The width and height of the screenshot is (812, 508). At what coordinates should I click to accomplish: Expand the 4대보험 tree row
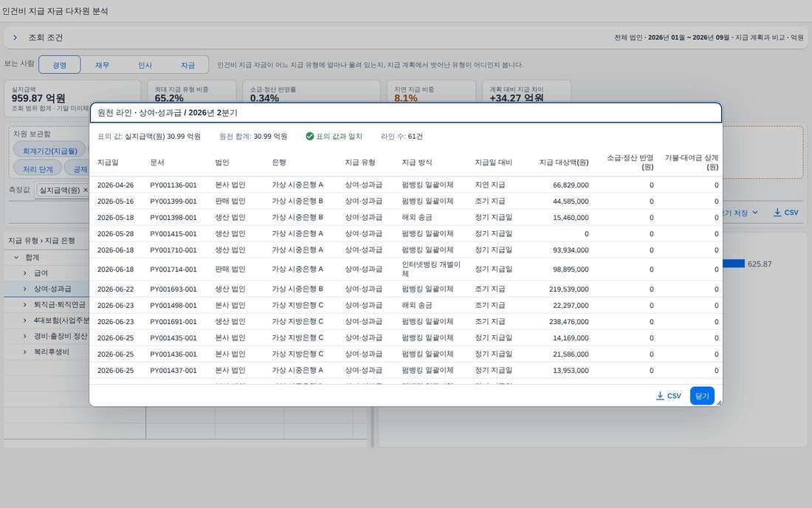tap(24, 320)
